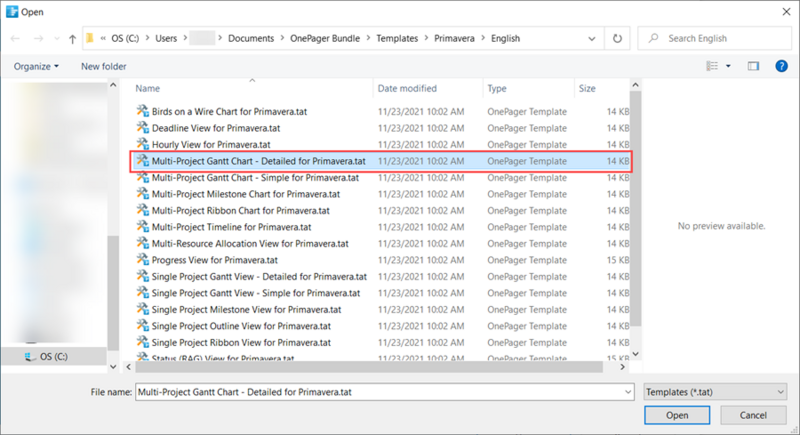Select Multi-Project Milestone Chart file icon

[x=143, y=193]
